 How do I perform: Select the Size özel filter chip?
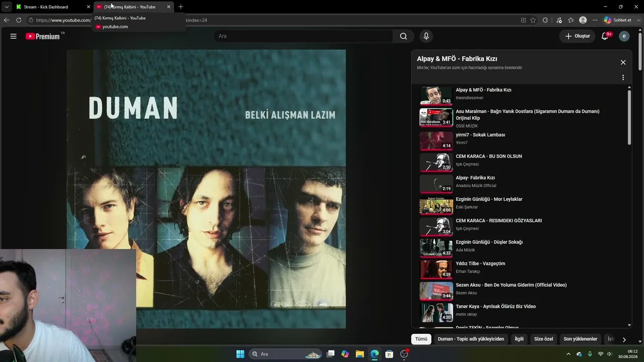click(x=543, y=339)
